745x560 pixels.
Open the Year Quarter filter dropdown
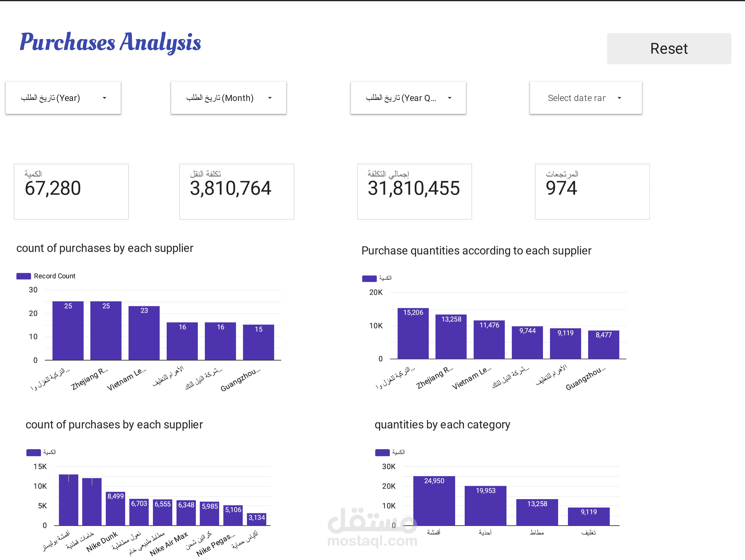408,98
